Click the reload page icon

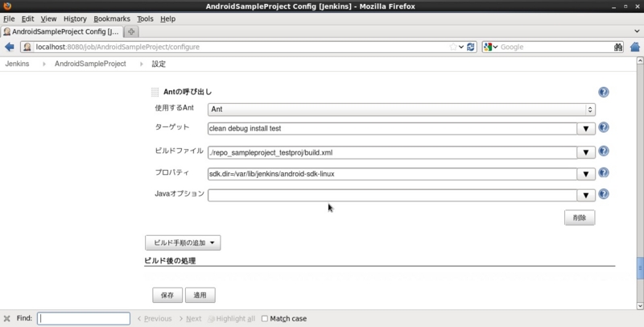471,47
